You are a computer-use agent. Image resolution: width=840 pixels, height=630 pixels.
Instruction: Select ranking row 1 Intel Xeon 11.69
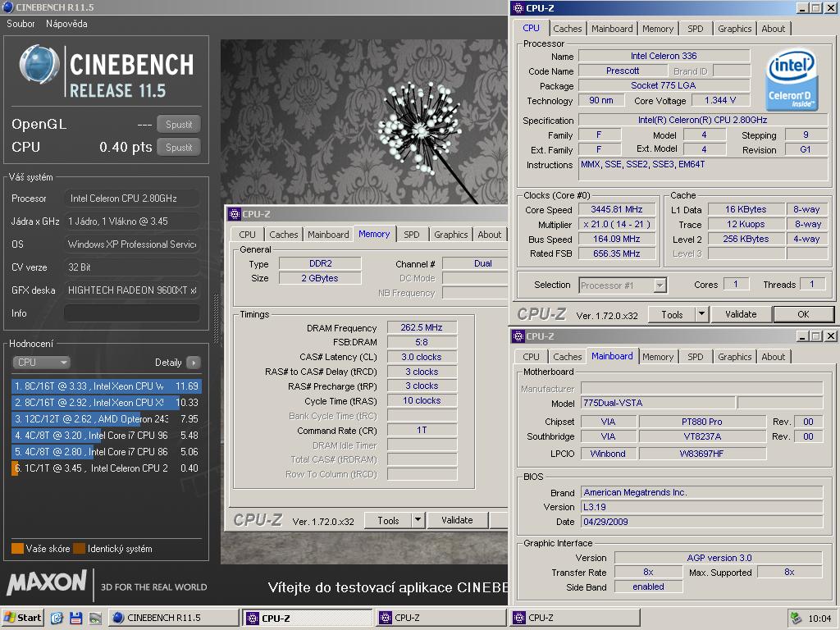[106, 386]
